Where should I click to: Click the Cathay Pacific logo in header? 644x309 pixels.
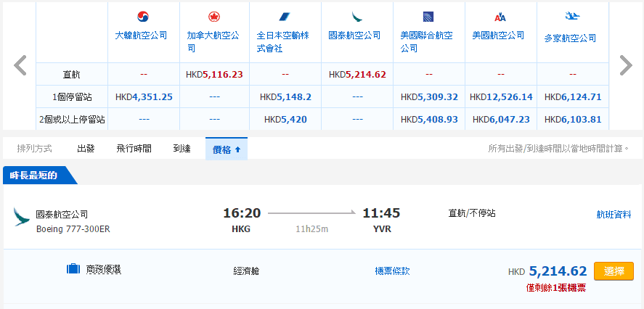pyautogui.click(x=356, y=17)
